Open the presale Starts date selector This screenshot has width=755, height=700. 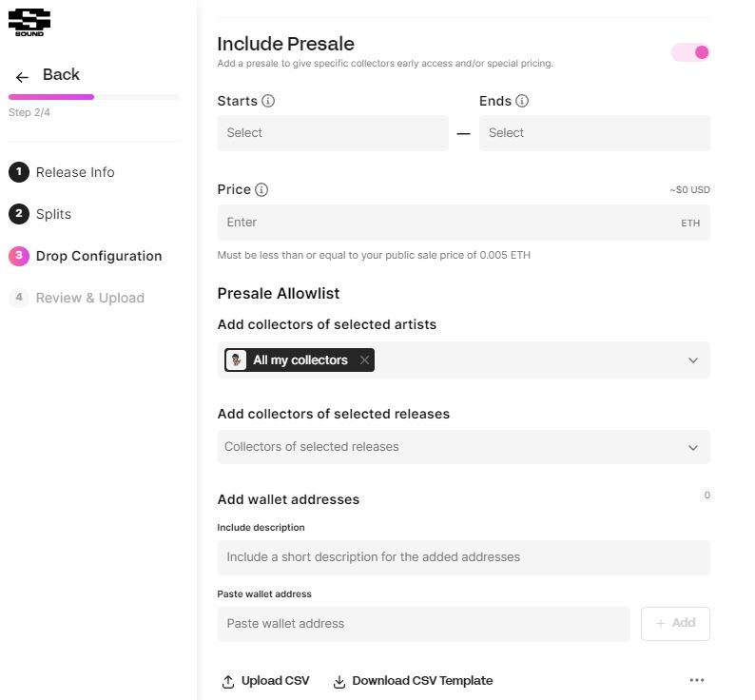333,133
